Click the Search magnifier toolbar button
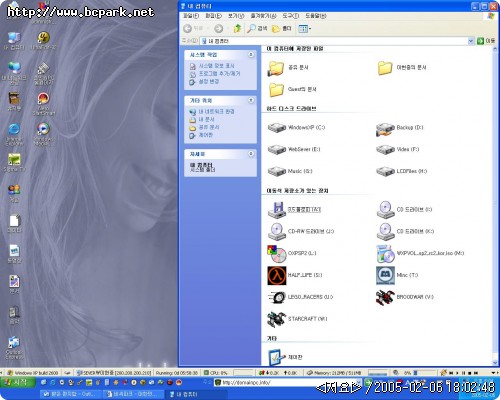 click(x=257, y=29)
